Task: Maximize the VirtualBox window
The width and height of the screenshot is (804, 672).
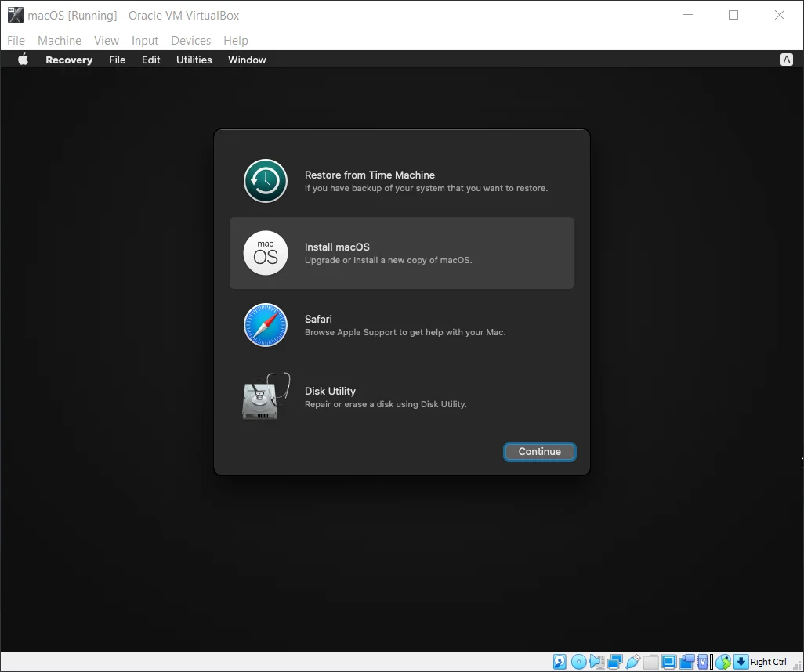Action: tap(733, 15)
